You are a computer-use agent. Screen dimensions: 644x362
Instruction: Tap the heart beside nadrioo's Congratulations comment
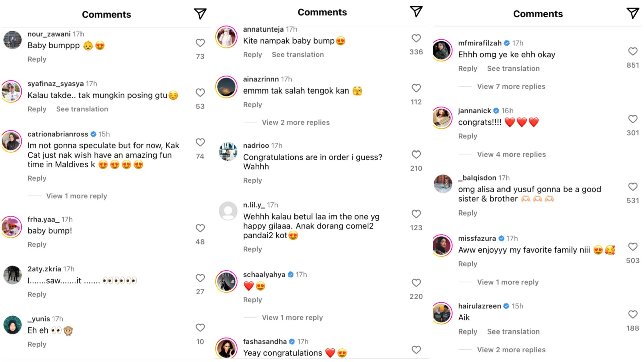click(x=416, y=155)
